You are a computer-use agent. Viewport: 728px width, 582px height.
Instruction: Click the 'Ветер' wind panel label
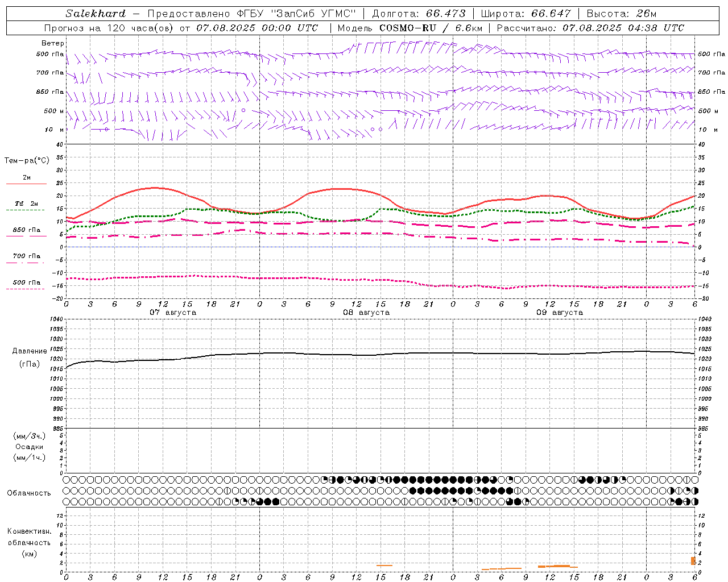tap(53, 43)
